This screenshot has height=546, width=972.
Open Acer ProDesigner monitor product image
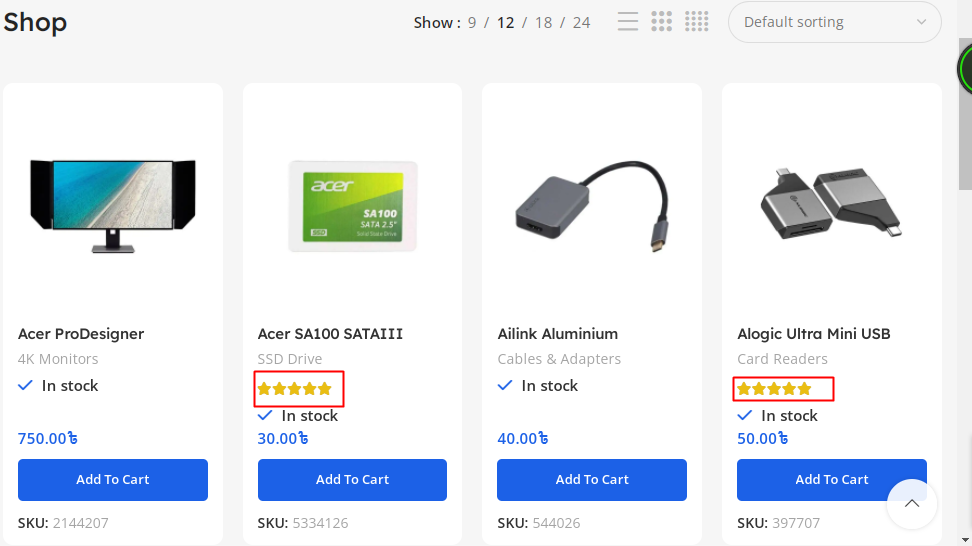[x=112, y=205]
